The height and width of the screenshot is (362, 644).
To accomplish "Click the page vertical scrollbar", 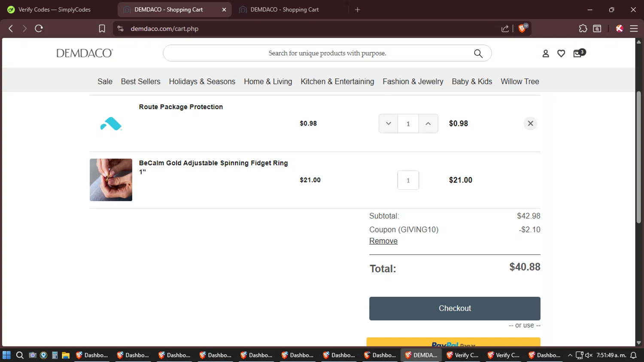I will tap(638, 157).
